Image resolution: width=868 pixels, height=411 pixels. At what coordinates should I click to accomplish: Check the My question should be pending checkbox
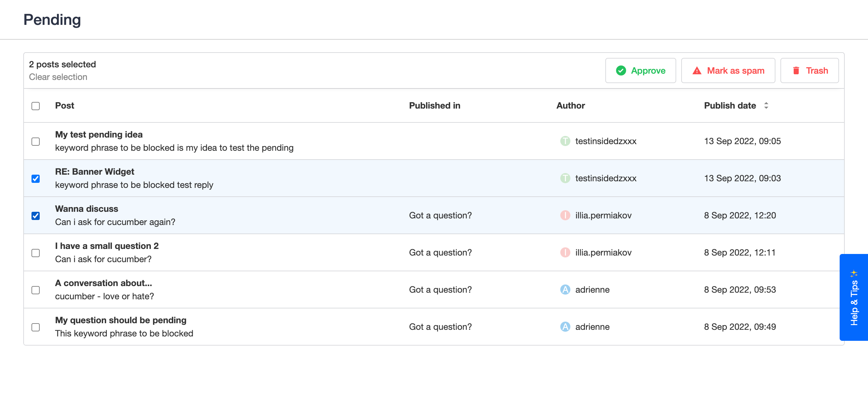(36, 328)
